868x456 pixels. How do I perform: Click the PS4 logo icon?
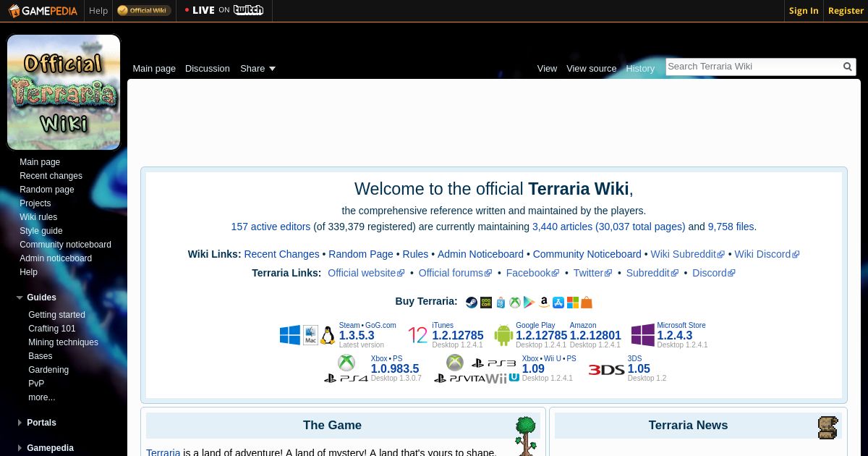pos(346,378)
